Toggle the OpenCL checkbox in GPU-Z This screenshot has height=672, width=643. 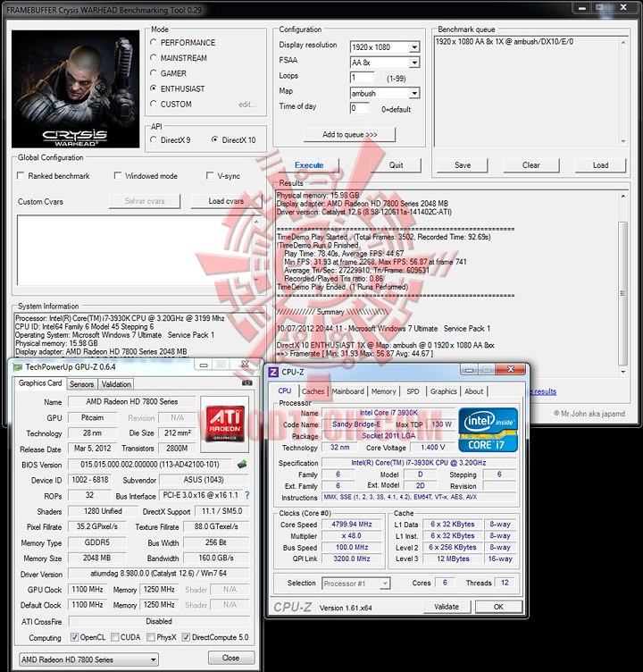tap(74, 637)
